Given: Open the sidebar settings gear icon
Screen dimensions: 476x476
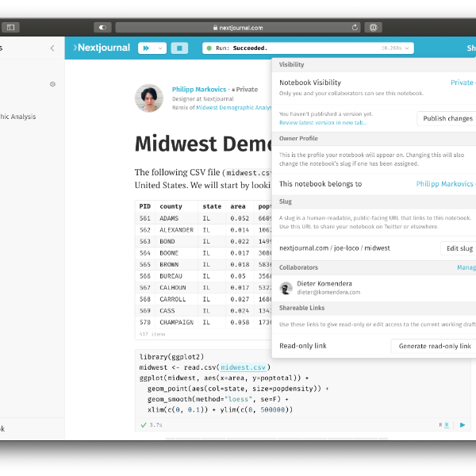Looking at the screenshot, I should [x=52, y=84].
